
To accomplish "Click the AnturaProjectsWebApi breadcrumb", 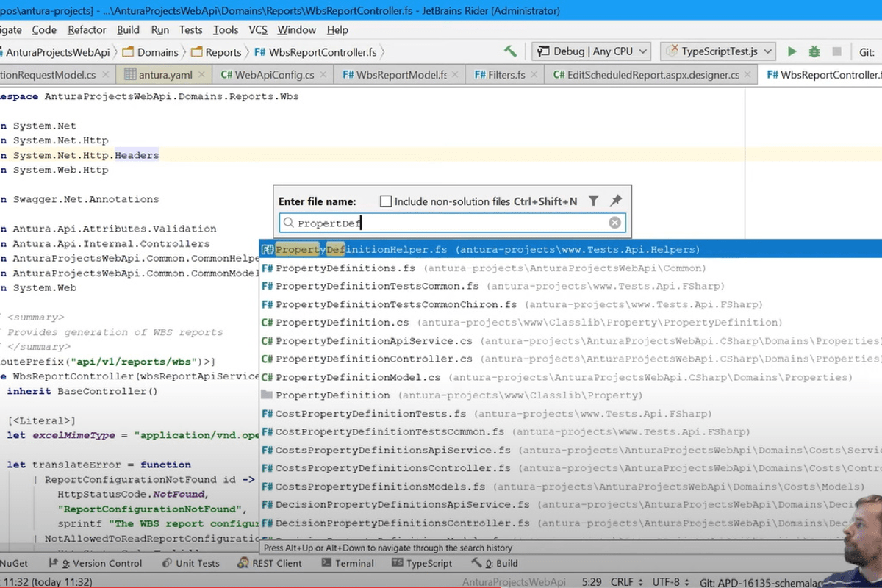I will 55,52.
